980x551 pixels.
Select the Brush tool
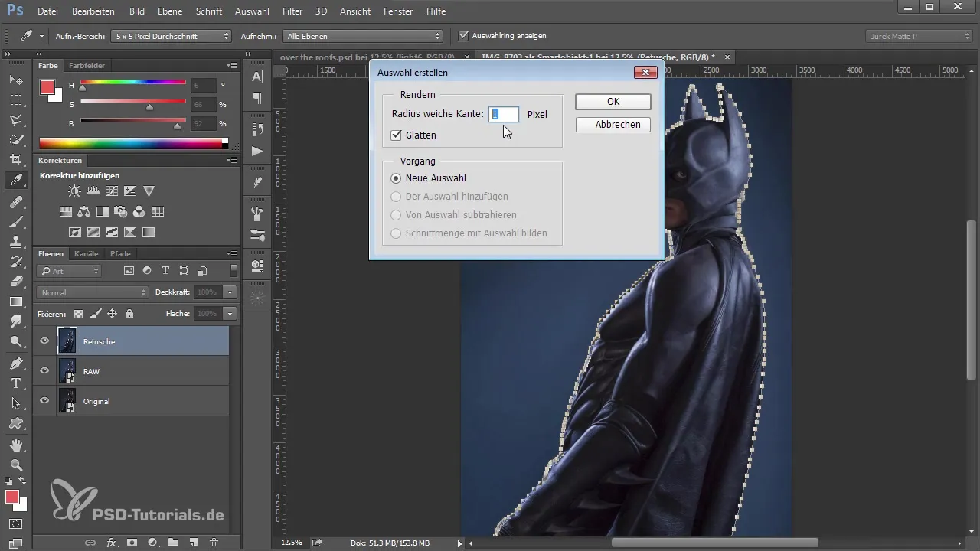(15, 221)
